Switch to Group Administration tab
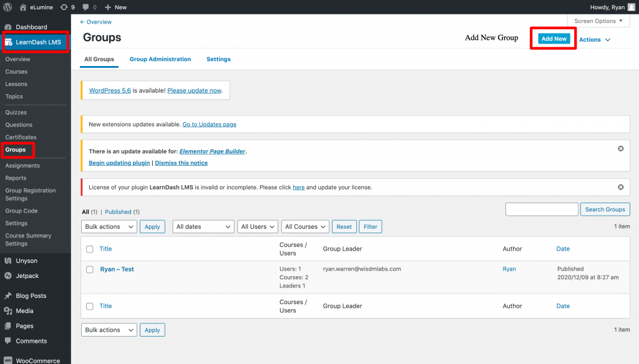639x364 pixels. [x=160, y=59]
